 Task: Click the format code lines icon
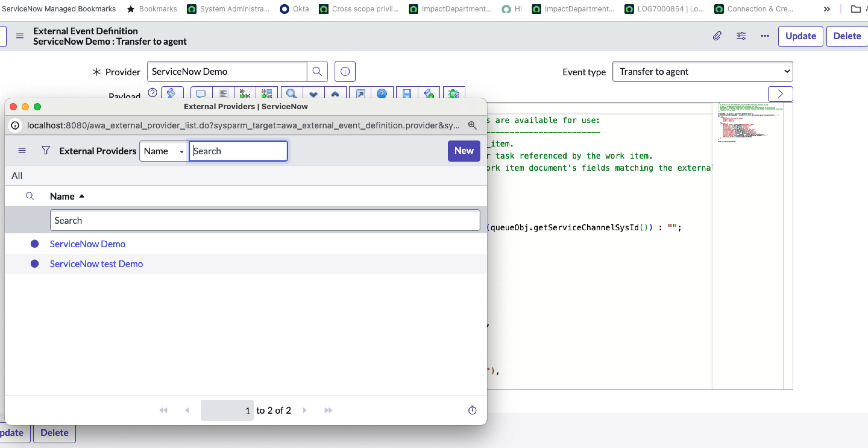coord(223,93)
